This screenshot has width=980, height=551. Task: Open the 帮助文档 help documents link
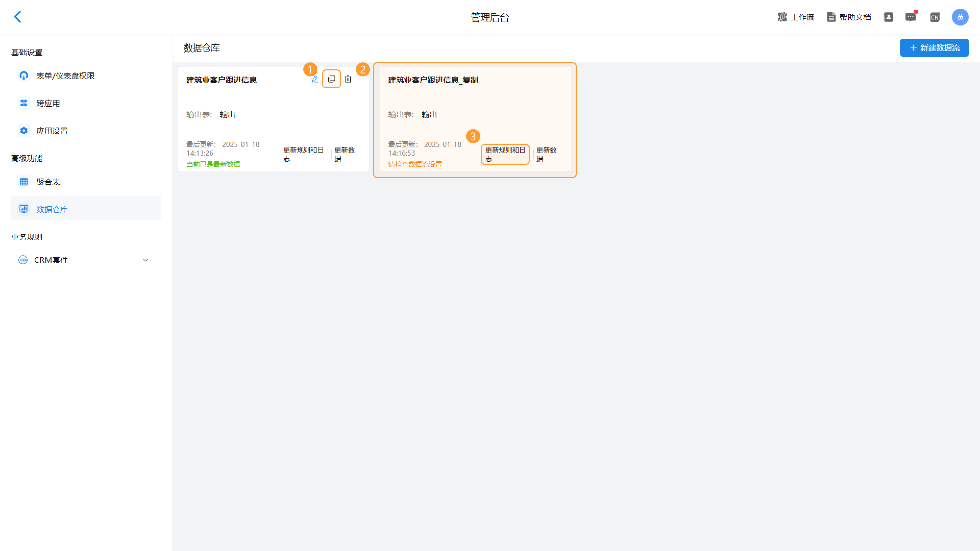pyautogui.click(x=849, y=17)
